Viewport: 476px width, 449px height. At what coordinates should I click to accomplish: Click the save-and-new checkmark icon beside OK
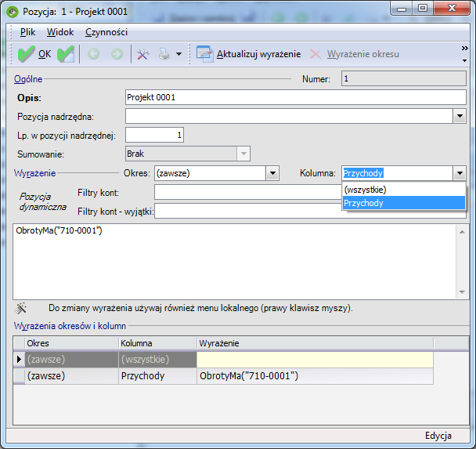pos(66,54)
